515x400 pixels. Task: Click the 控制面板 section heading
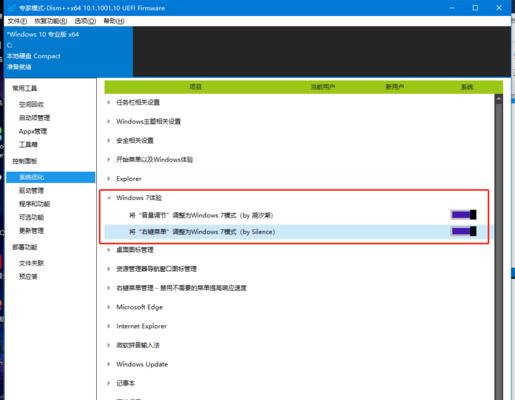click(x=25, y=161)
